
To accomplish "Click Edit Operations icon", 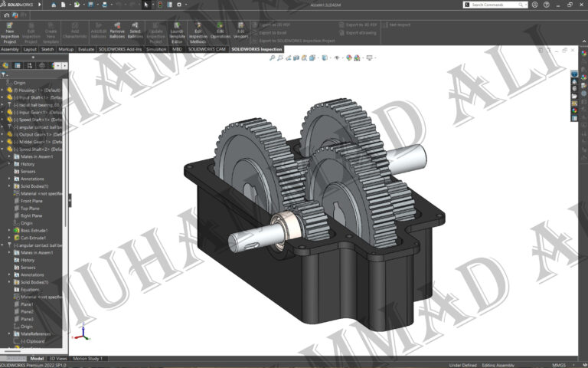I will (x=220, y=33).
